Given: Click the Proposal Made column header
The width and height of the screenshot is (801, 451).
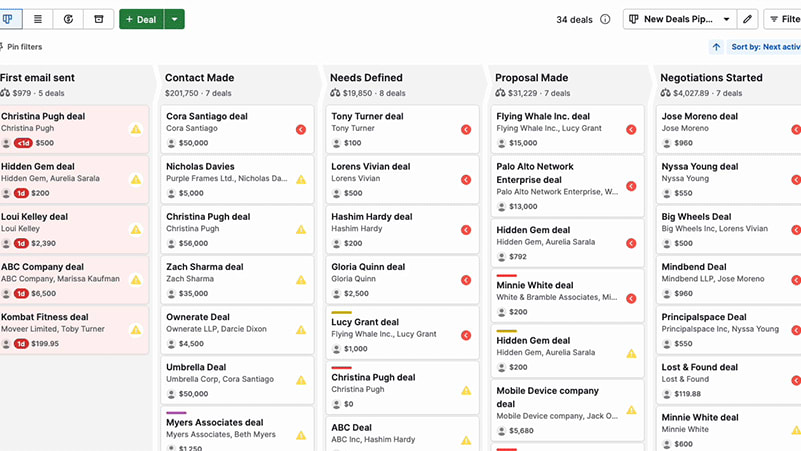Looking at the screenshot, I should (x=531, y=78).
